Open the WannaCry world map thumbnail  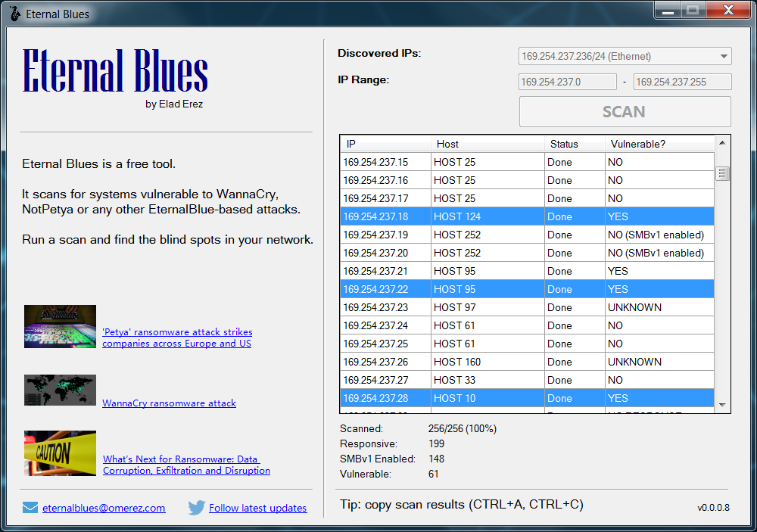tap(60, 390)
